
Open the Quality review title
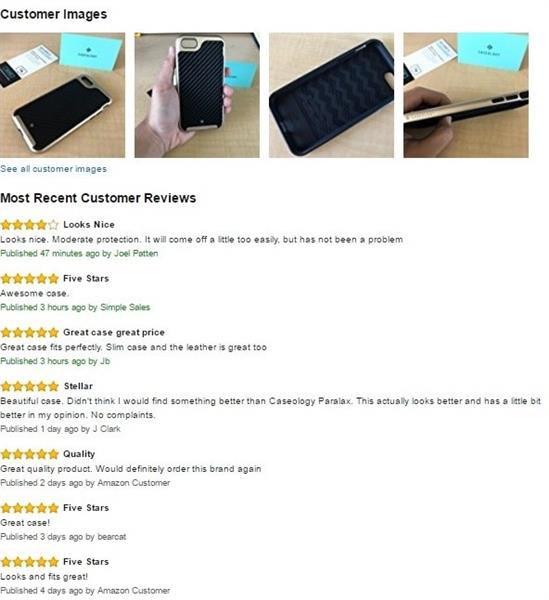tap(79, 454)
